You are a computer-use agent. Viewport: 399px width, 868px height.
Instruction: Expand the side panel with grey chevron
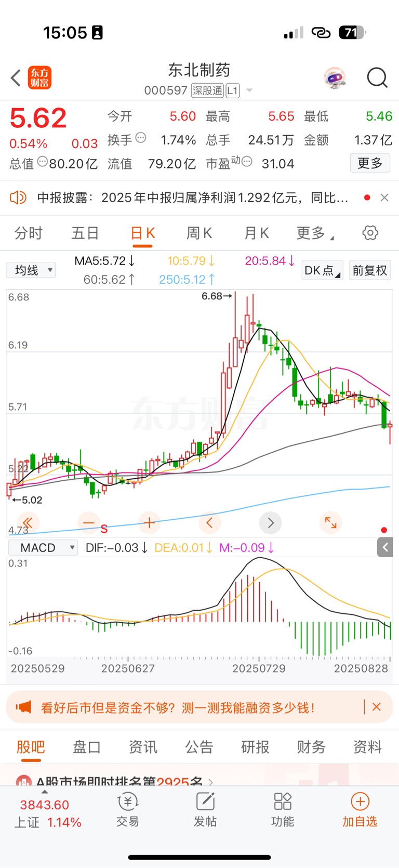coord(385,547)
